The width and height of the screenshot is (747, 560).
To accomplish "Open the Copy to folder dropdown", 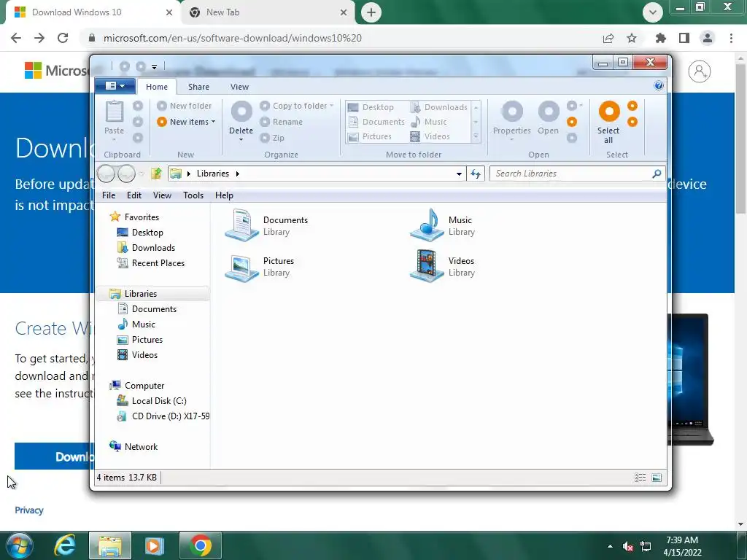I will [x=296, y=106].
